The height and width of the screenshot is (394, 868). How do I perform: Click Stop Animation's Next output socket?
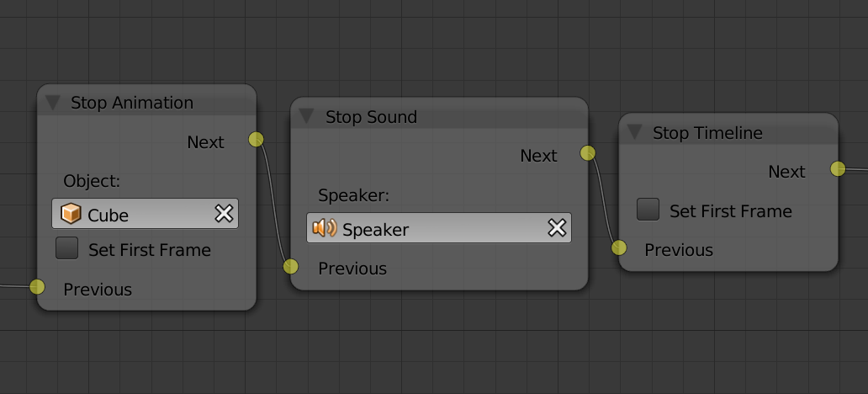click(256, 140)
